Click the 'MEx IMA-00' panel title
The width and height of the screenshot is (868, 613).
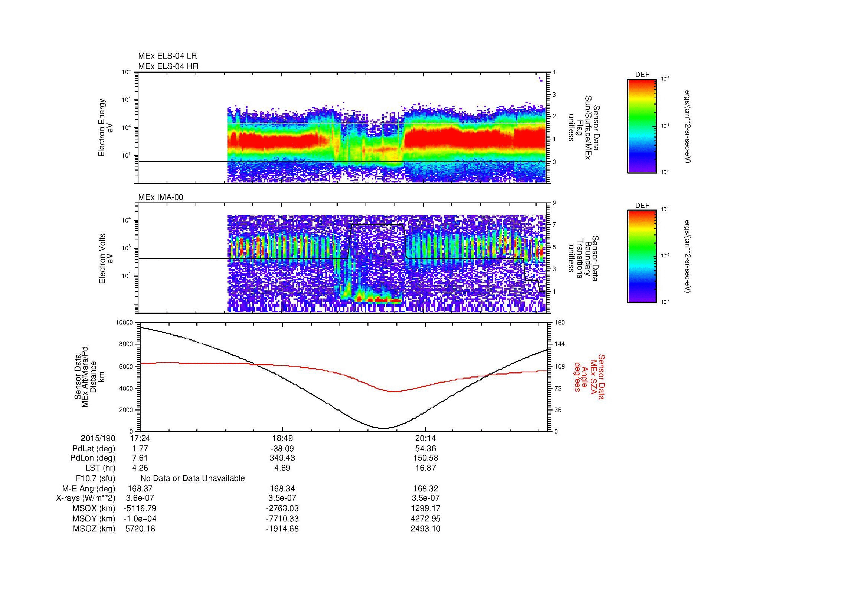[161, 197]
